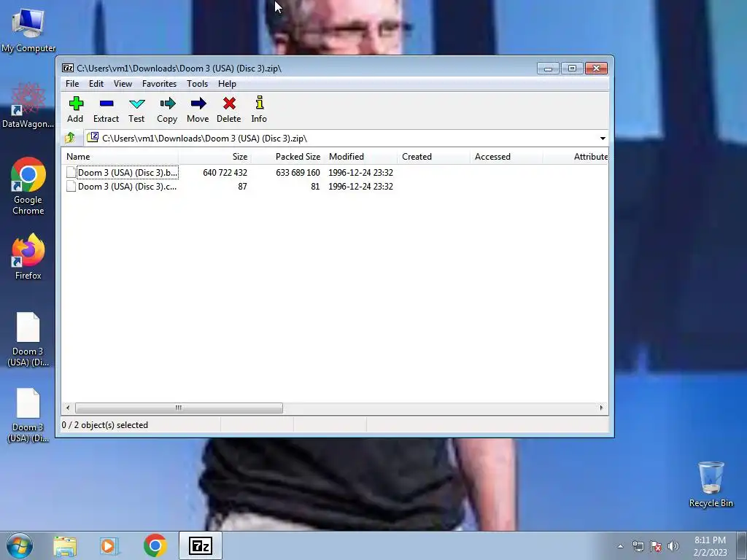Open the Favorites menu
The width and height of the screenshot is (747, 560).
pos(160,83)
